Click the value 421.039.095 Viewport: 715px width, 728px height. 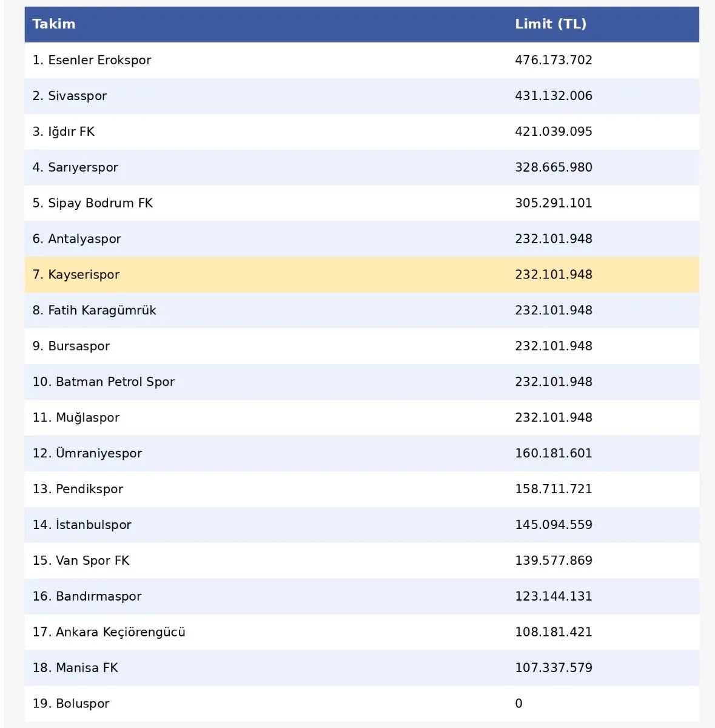(553, 132)
